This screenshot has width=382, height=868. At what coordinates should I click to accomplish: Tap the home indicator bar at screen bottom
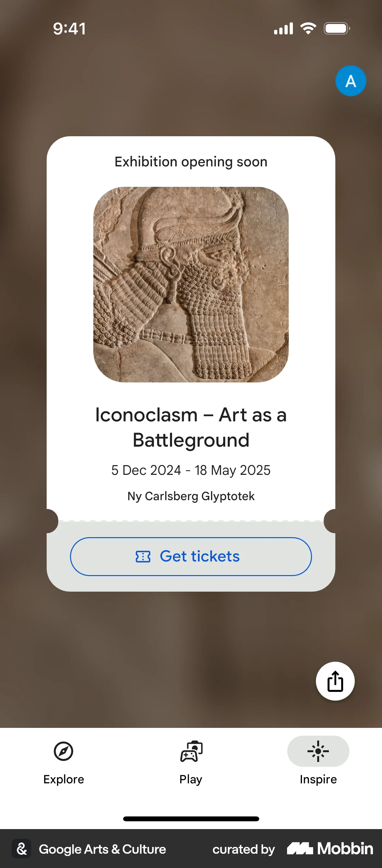191,818
